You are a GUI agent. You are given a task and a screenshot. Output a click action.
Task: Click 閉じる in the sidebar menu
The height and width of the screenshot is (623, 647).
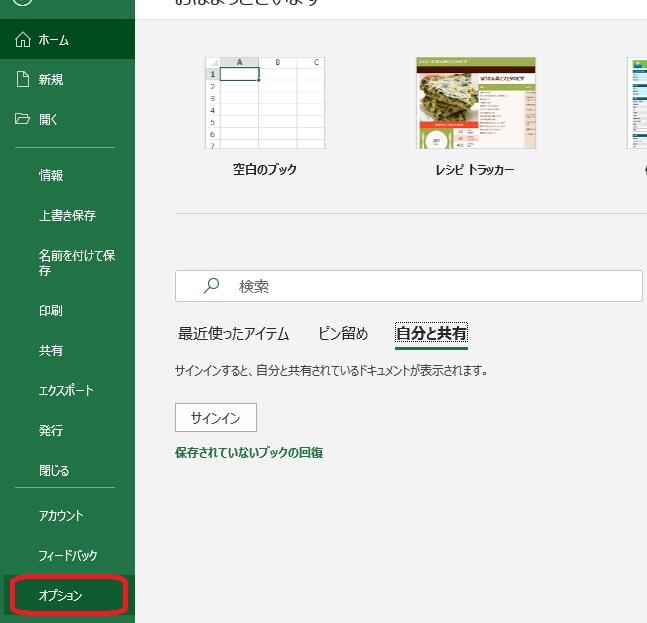click(x=54, y=471)
